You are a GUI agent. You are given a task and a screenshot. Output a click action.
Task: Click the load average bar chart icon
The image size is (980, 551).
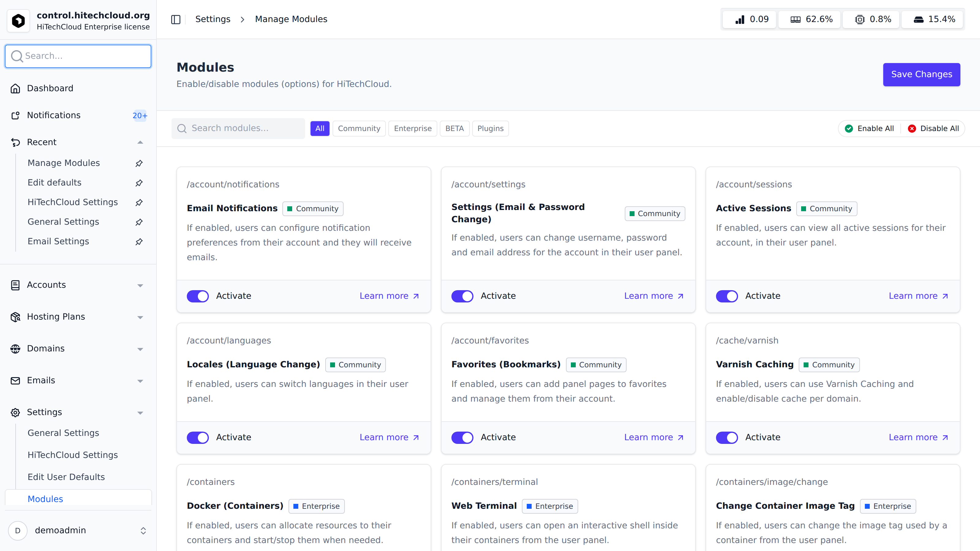coord(740,19)
